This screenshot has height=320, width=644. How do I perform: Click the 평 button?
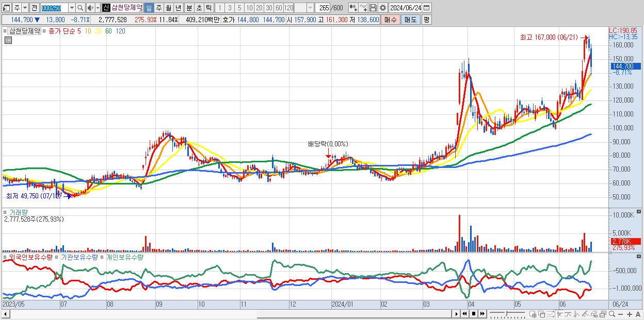(426, 20)
